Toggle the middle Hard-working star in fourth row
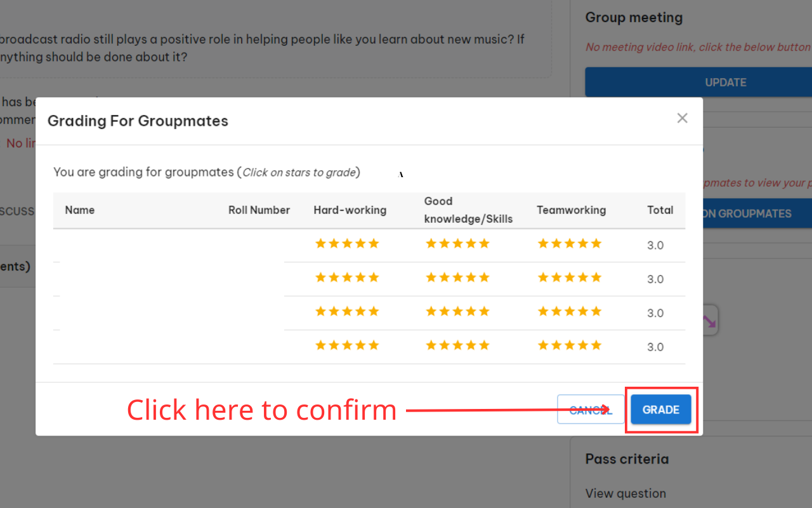812x508 pixels. 348,345
